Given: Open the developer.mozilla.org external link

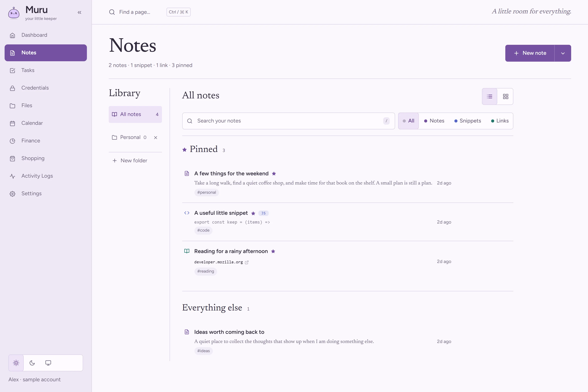Looking at the screenshot, I should tap(221, 262).
